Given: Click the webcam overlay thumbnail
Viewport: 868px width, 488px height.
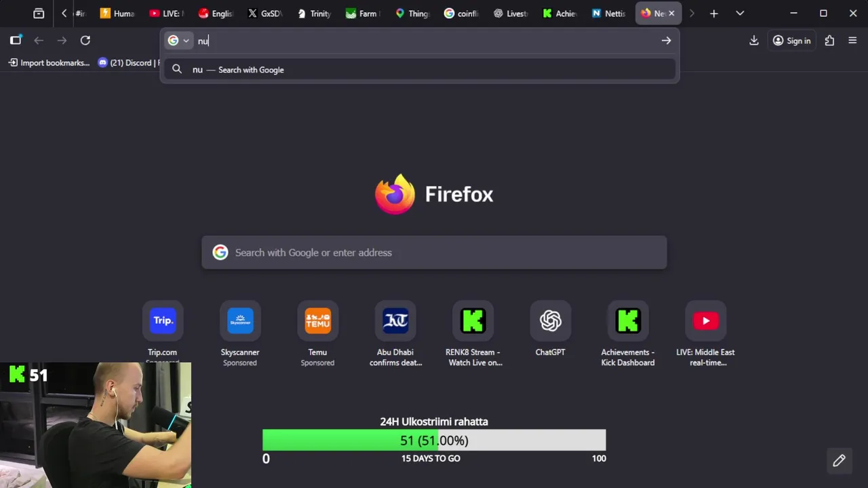Looking at the screenshot, I should [96, 425].
